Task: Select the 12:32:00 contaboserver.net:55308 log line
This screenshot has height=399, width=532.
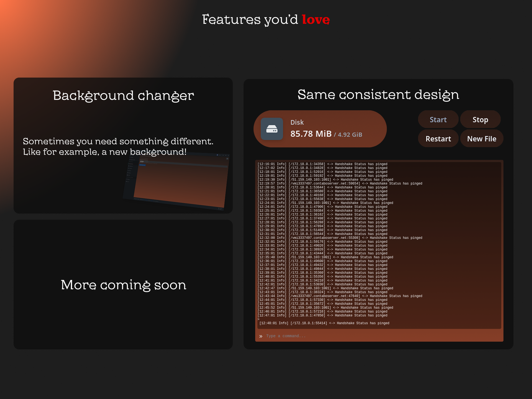Action: pyautogui.click(x=340, y=238)
